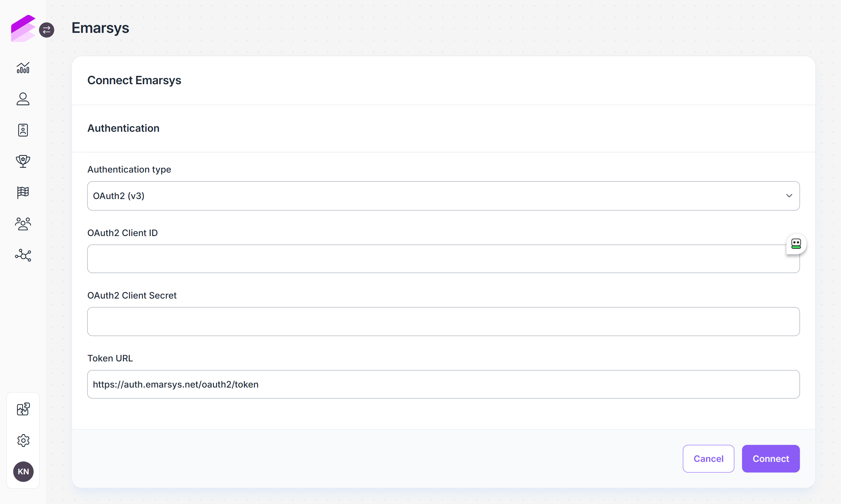The width and height of the screenshot is (841, 504).
Task: Click the KN user avatar
Action: [23, 472]
